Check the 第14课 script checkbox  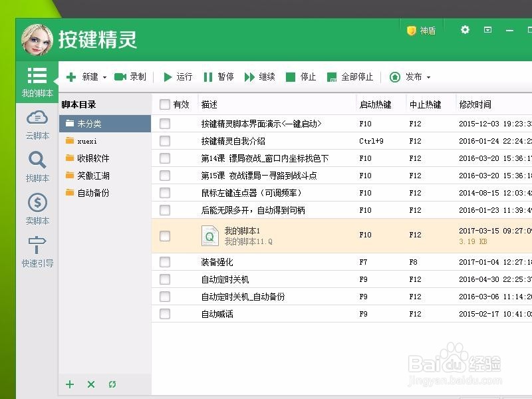[x=164, y=158]
